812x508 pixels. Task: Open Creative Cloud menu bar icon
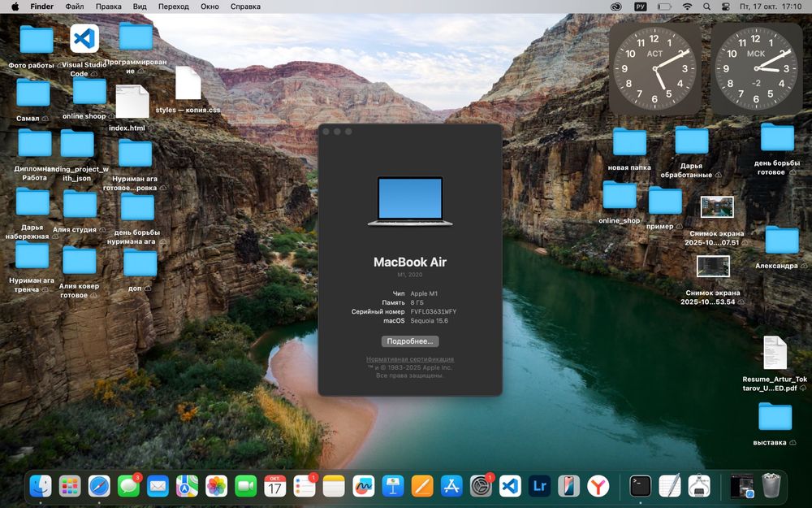(615, 7)
